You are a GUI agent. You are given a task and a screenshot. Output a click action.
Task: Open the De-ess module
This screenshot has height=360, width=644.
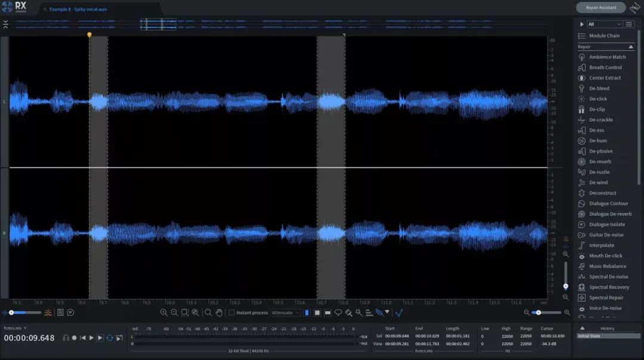(x=591, y=130)
